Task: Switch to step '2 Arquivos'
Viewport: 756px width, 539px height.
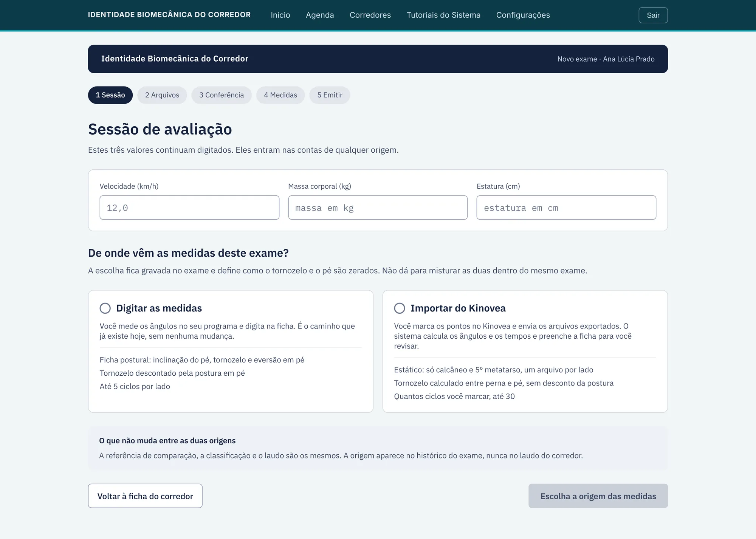Action: pos(162,95)
